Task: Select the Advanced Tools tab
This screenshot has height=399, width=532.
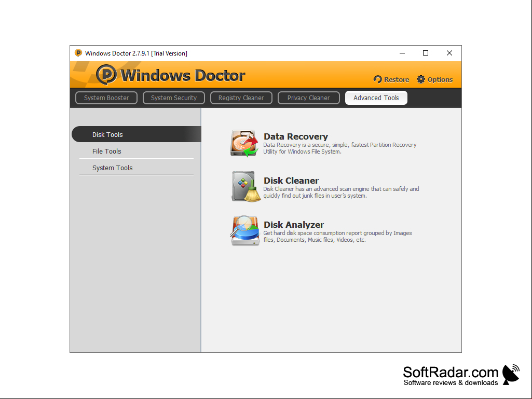Action: pyautogui.click(x=376, y=98)
